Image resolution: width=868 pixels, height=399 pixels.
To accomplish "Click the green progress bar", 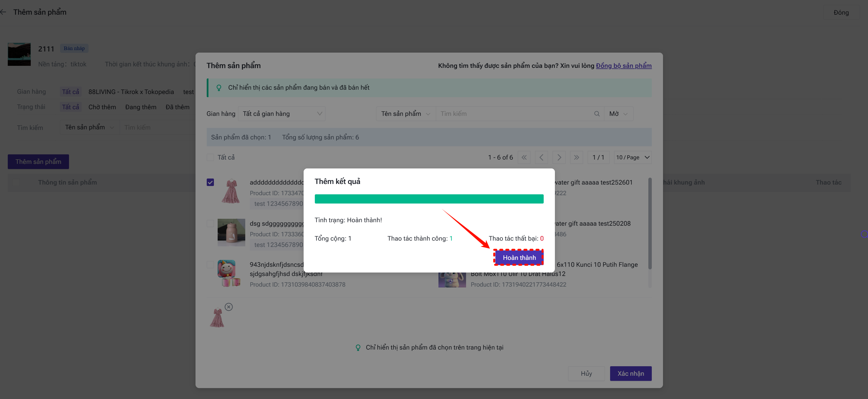I will (429, 199).
